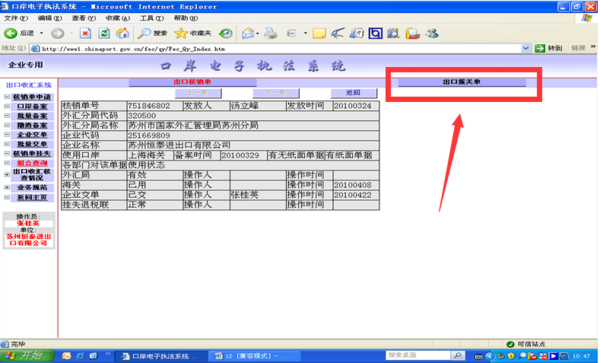
Task: Open the Search (搜索) toolbar button
Action: coord(152,34)
